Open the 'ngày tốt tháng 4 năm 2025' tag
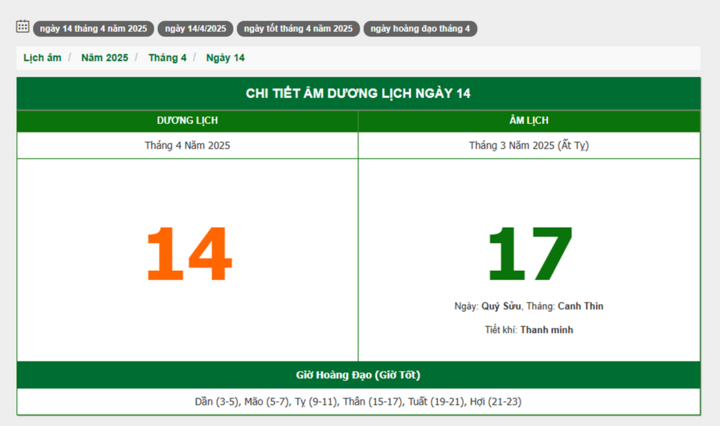The width and height of the screenshot is (720, 426). pyautogui.click(x=297, y=29)
